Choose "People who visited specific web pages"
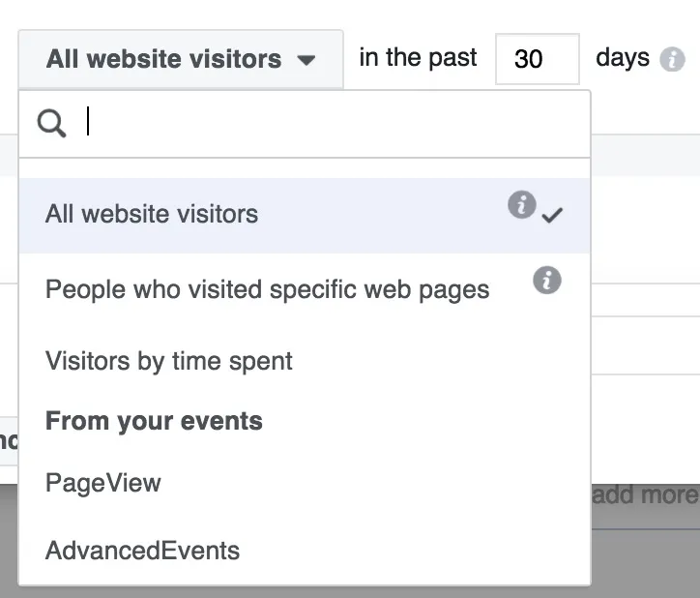 pyautogui.click(x=267, y=289)
